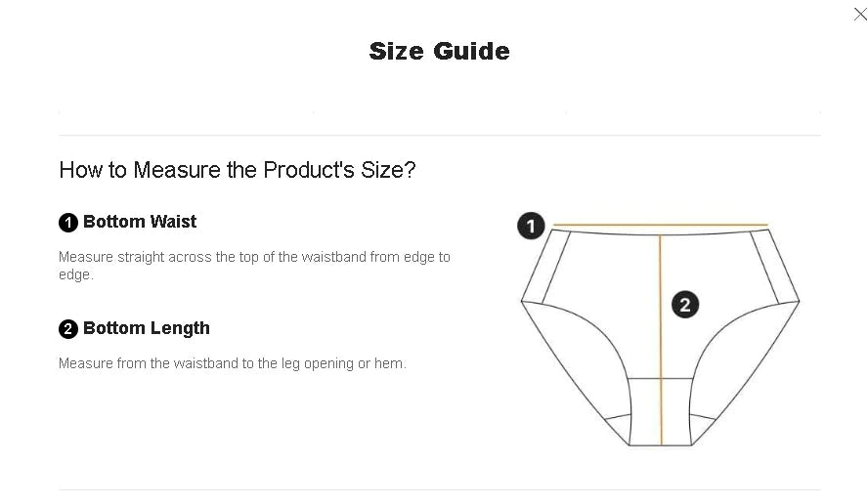Click marker 1 on the underwear diagram
This screenshot has height=504, width=868.
click(530, 227)
